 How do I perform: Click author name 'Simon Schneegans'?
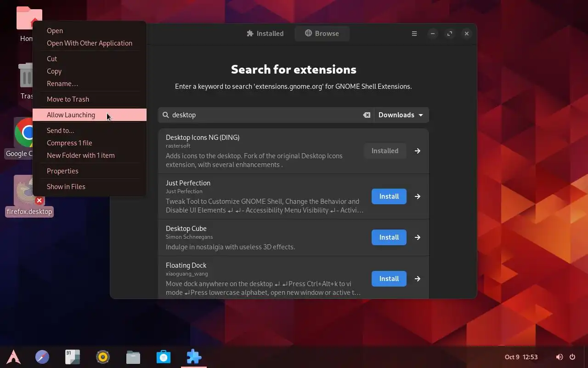[189, 237]
